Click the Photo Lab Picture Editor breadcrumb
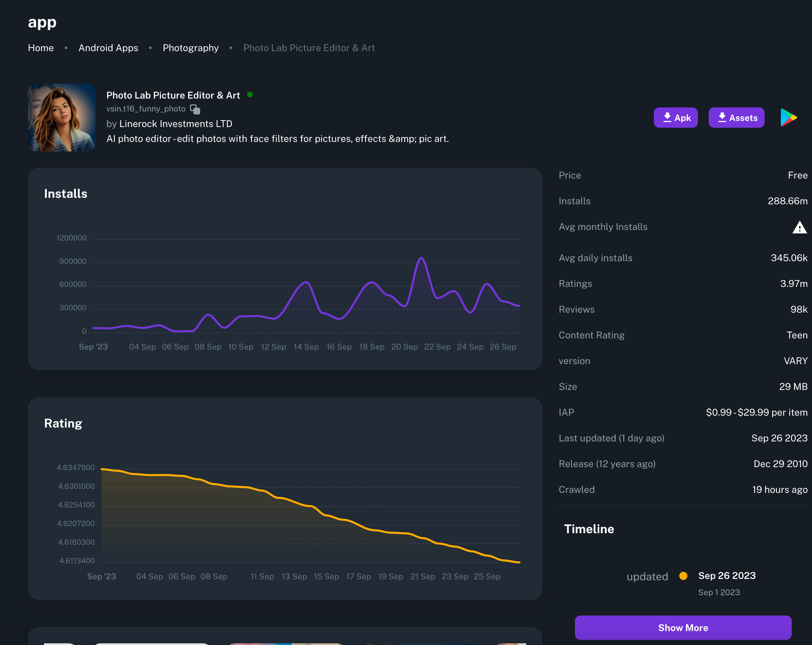This screenshot has width=812, height=645. (309, 48)
